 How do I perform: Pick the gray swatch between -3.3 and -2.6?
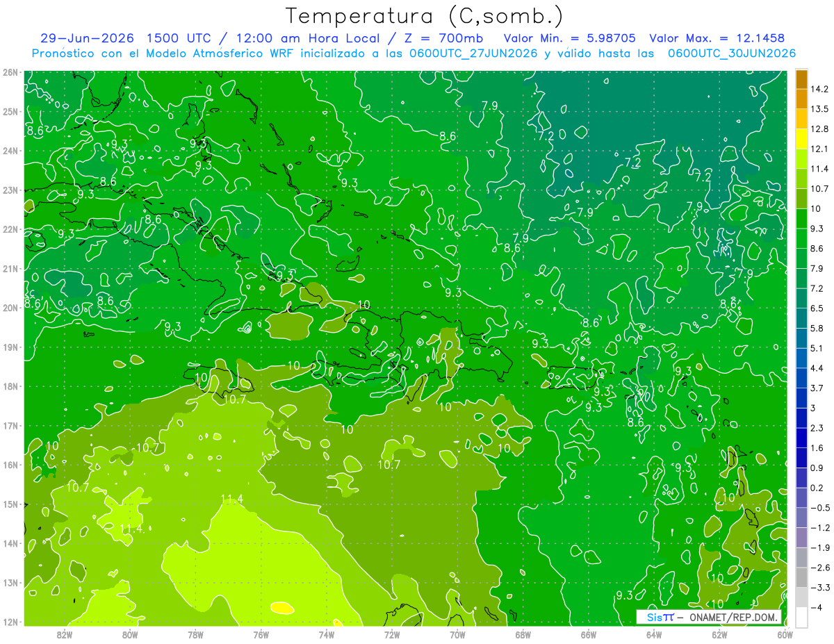pos(801,577)
